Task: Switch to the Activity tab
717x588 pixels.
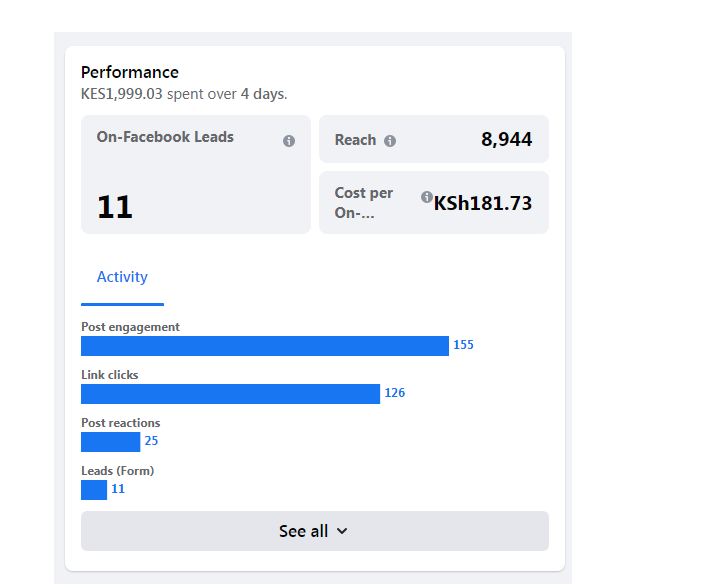Action: pyautogui.click(x=122, y=277)
